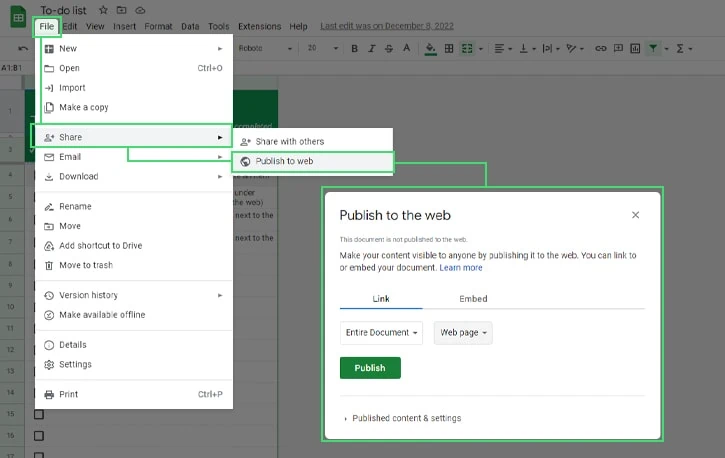This screenshot has height=458, width=725.
Task: Open the Entire Document dropdown
Action: tap(381, 333)
